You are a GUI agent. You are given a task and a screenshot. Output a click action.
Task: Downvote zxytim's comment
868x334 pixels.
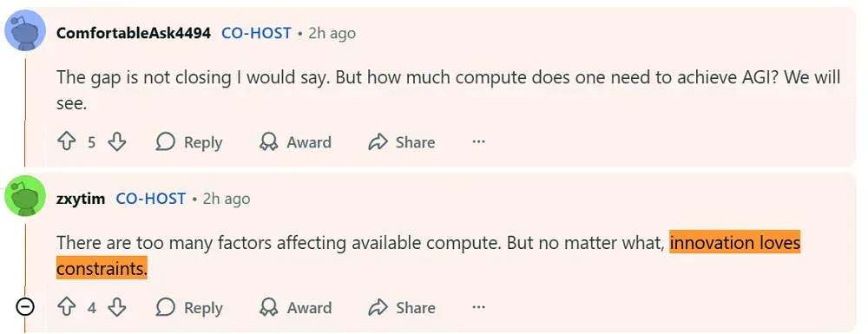click(x=117, y=307)
